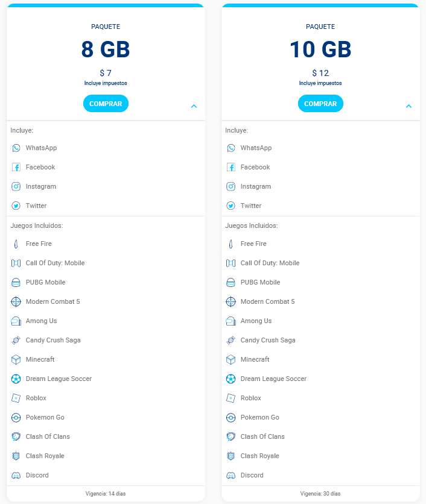Click Modern Combat 5 icon in 10 GB package
This screenshot has width=426, height=504.
click(x=230, y=301)
